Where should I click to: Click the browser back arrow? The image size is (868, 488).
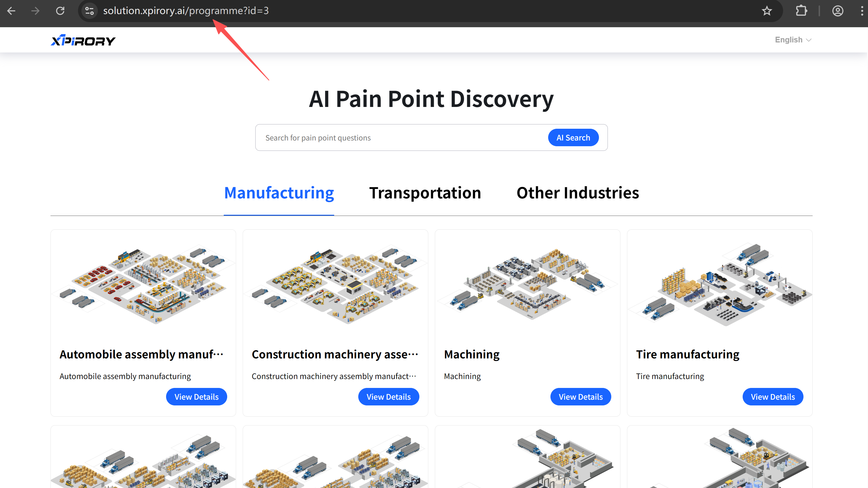(11, 11)
